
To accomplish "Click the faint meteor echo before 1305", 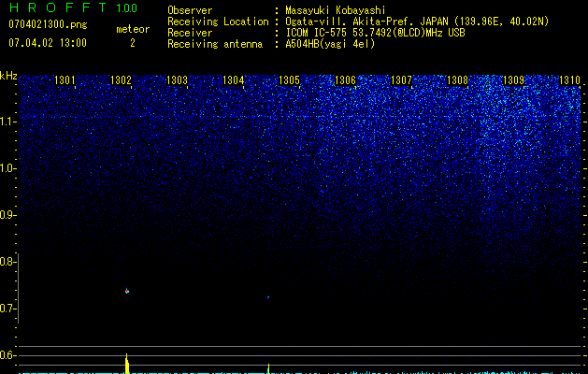I will pyautogui.click(x=268, y=297).
